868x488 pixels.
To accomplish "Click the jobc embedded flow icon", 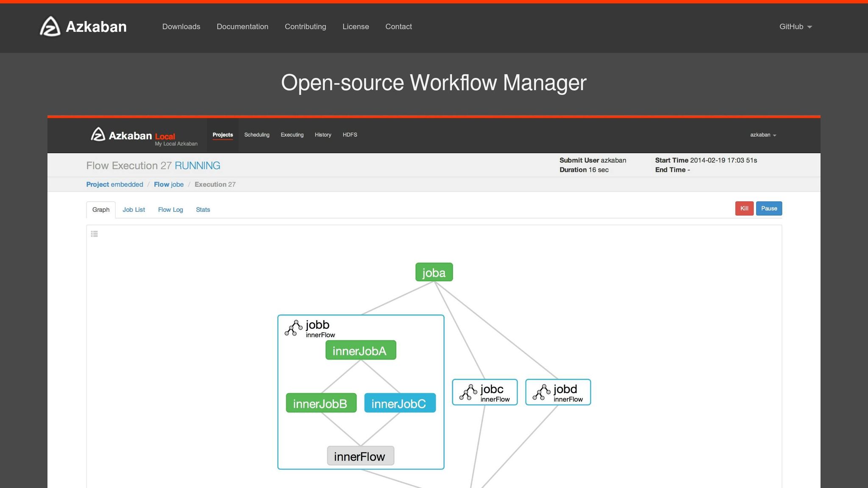I will tap(468, 392).
